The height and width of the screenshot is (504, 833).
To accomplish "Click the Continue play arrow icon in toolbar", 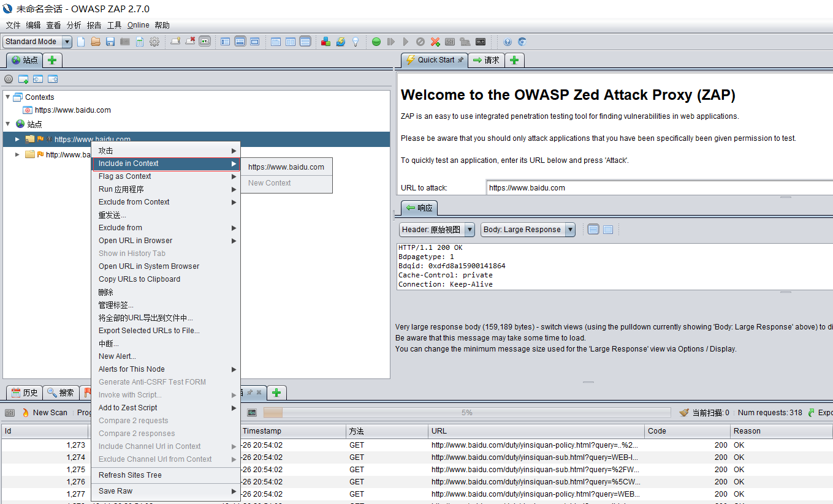I will click(406, 42).
